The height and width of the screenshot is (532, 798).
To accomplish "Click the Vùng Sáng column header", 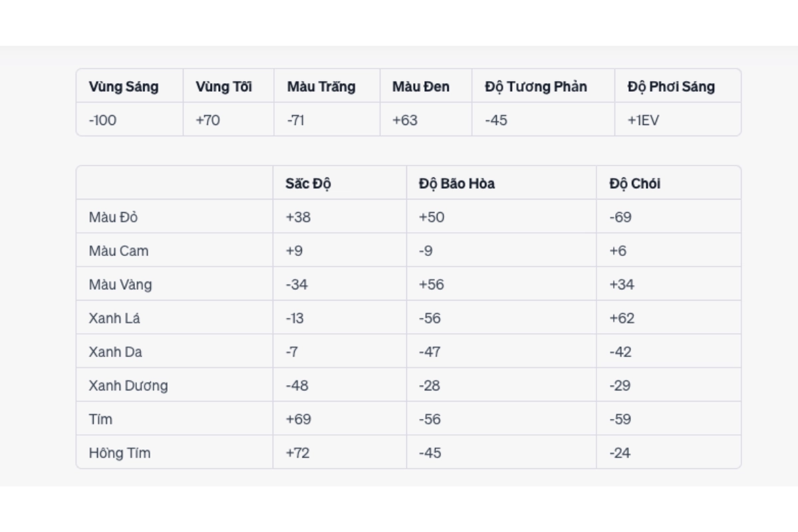I will tap(124, 86).
